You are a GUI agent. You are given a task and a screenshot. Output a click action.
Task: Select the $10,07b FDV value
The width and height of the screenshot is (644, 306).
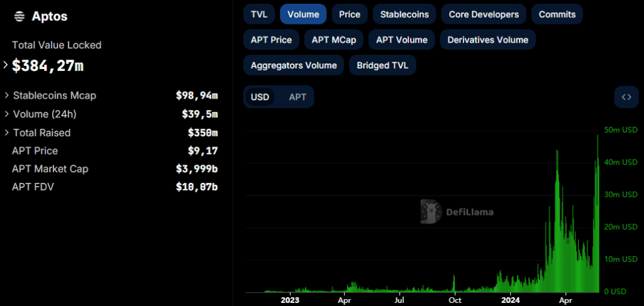coord(197,187)
